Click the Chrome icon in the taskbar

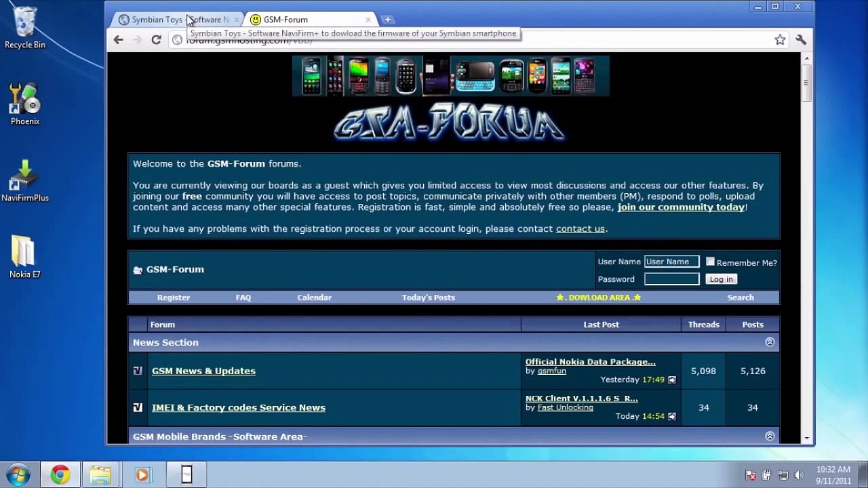[x=60, y=474]
